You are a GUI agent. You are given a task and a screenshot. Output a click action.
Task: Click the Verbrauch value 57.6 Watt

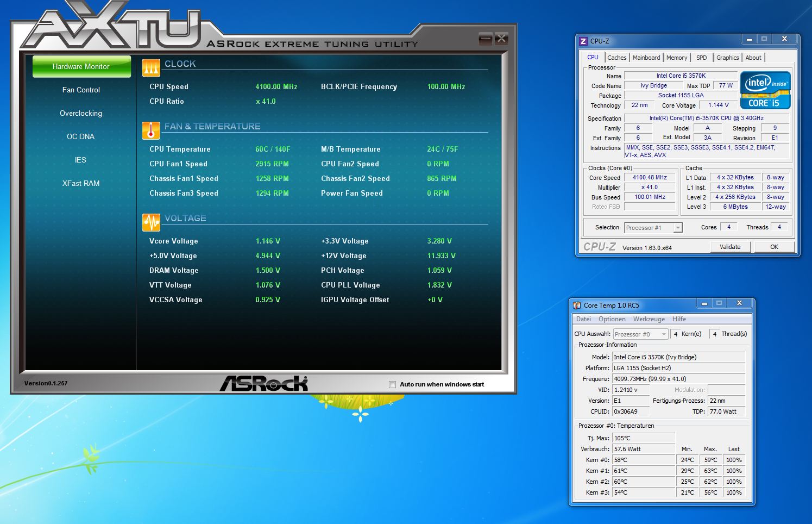pyautogui.click(x=644, y=449)
